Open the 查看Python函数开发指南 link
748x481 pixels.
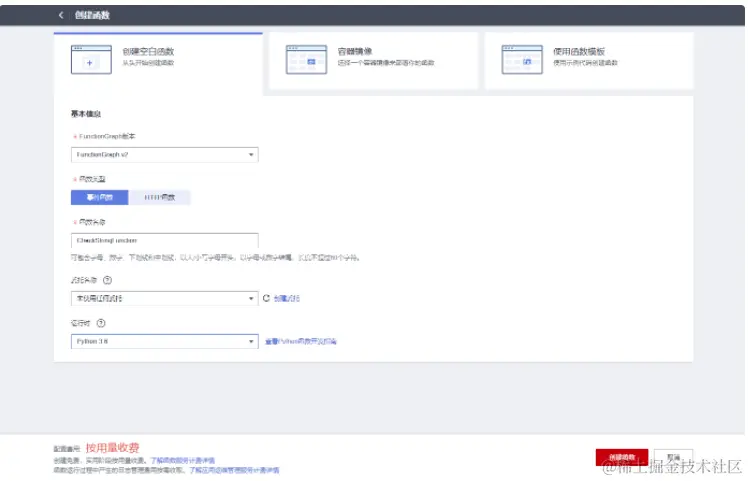click(x=301, y=341)
